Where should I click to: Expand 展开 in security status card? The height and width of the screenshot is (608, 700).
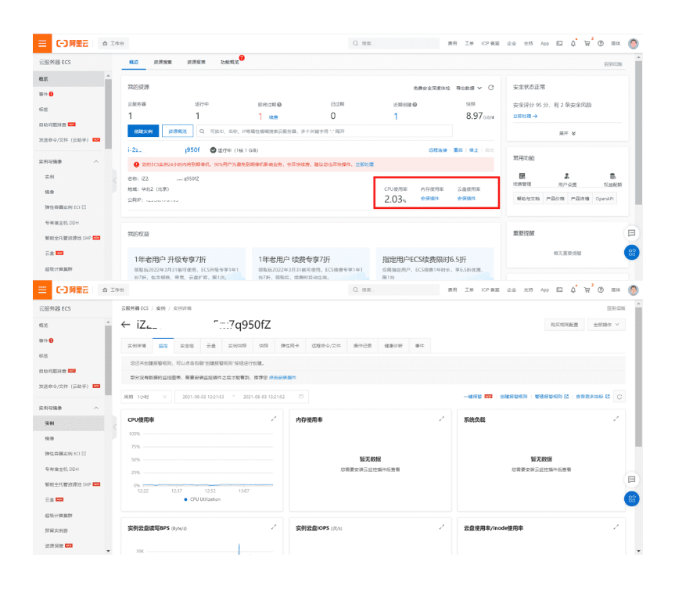click(x=567, y=133)
